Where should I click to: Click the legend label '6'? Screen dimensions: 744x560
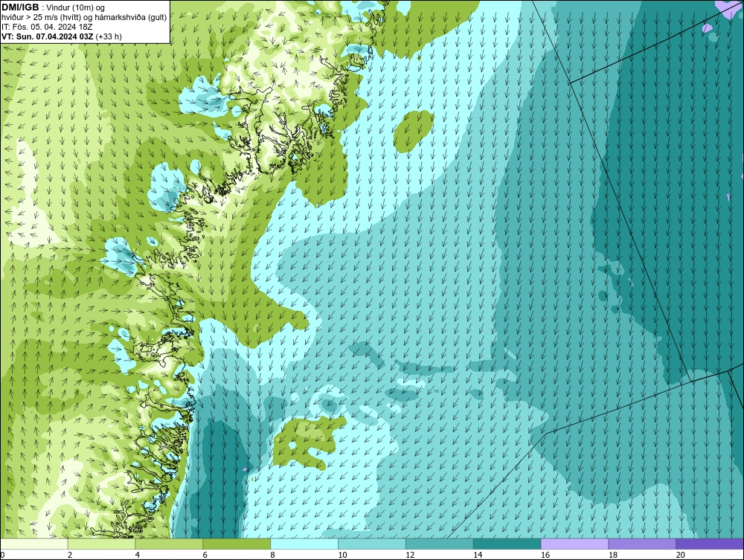[205, 555]
